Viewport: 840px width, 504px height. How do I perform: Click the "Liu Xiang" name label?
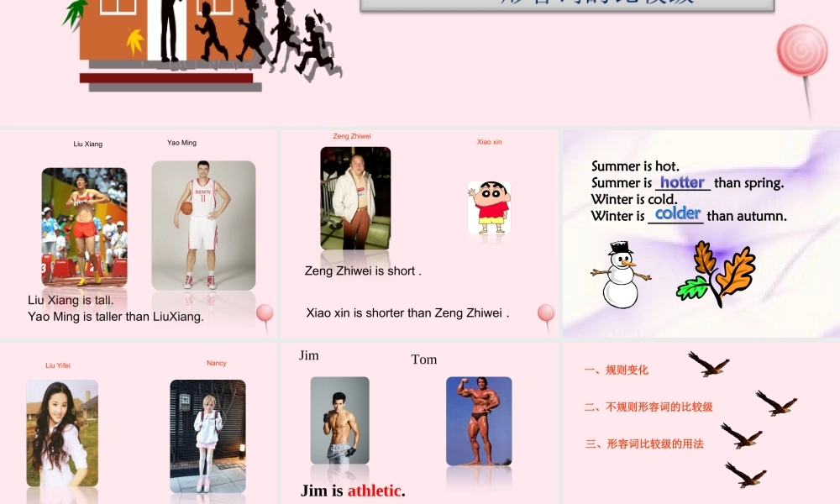pyautogui.click(x=88, y=144)
